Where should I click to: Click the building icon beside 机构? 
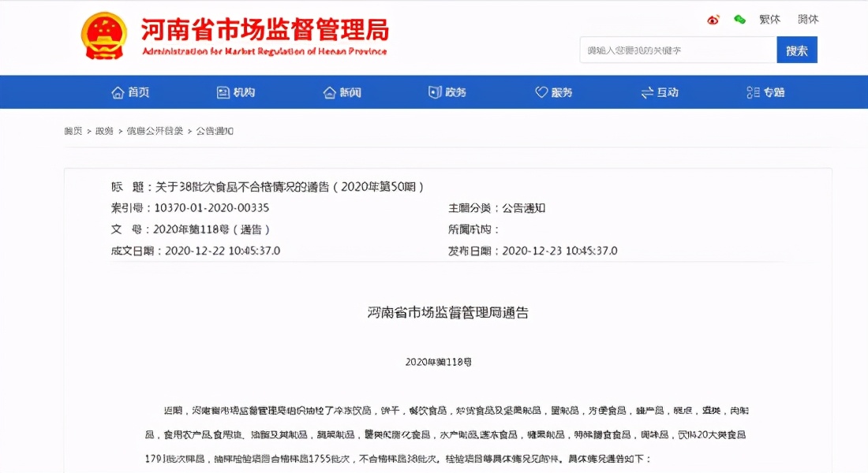(x=223, y=91)
